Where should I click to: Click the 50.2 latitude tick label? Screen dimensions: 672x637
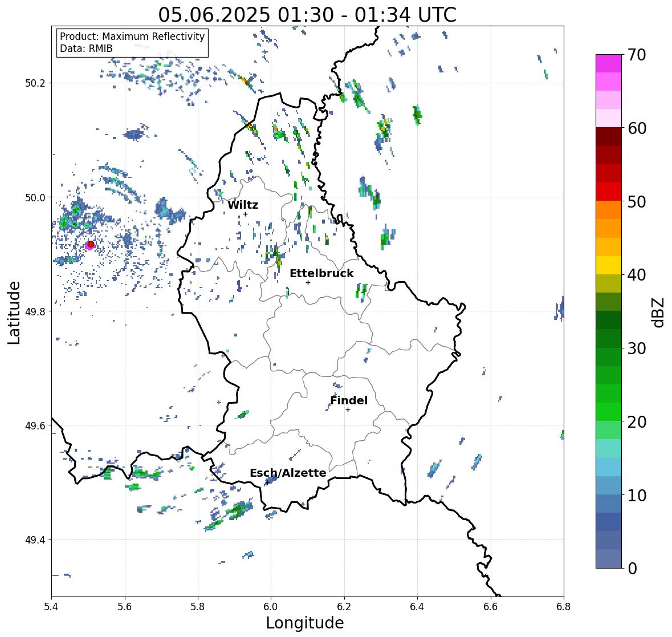(35, 83)
